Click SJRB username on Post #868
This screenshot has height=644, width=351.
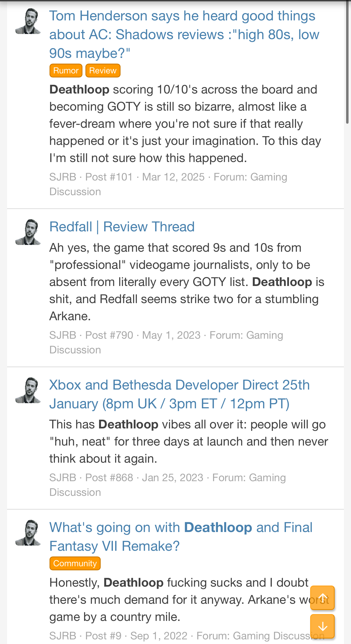63,478
